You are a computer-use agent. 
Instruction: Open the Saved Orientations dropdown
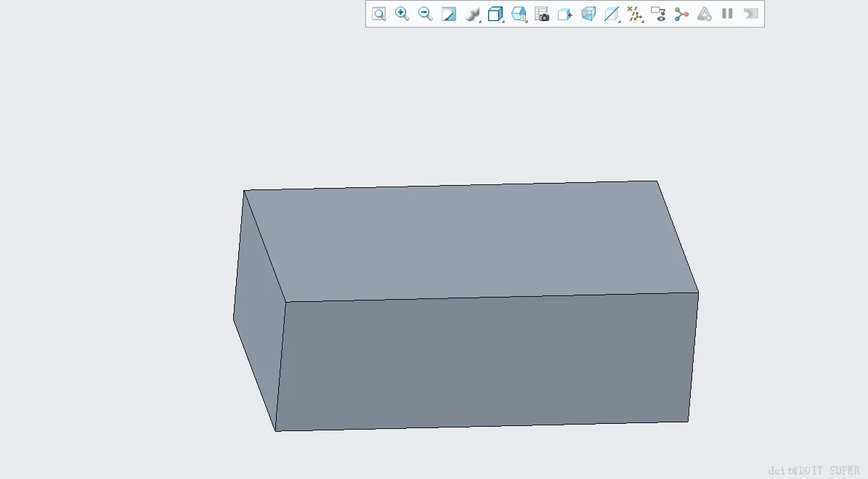click(519, 14)
